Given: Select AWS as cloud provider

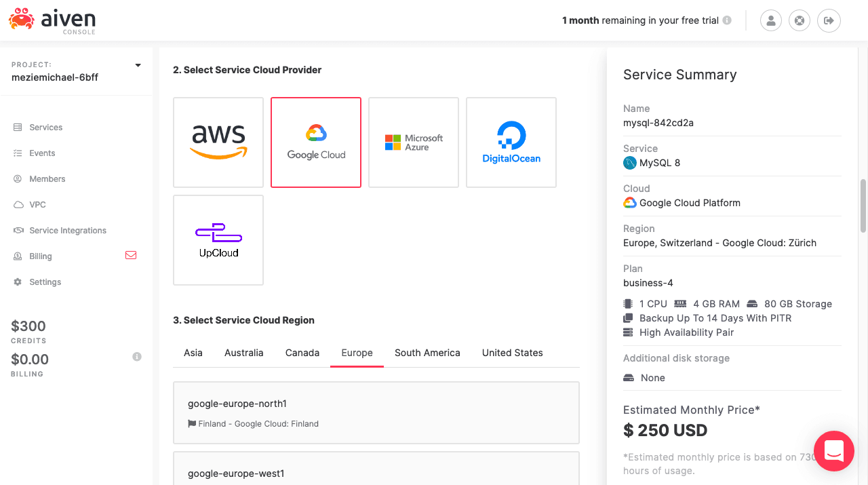Looking at the screenshot, I should (x=218, y=142).
